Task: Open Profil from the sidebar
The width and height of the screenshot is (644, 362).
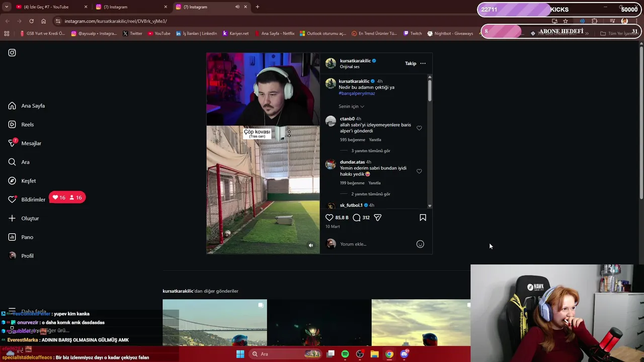Action: [21, 255]
